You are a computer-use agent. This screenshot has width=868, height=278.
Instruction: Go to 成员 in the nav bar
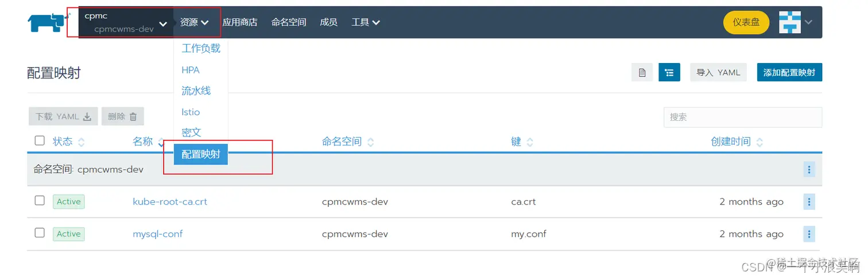pos(328,22)
